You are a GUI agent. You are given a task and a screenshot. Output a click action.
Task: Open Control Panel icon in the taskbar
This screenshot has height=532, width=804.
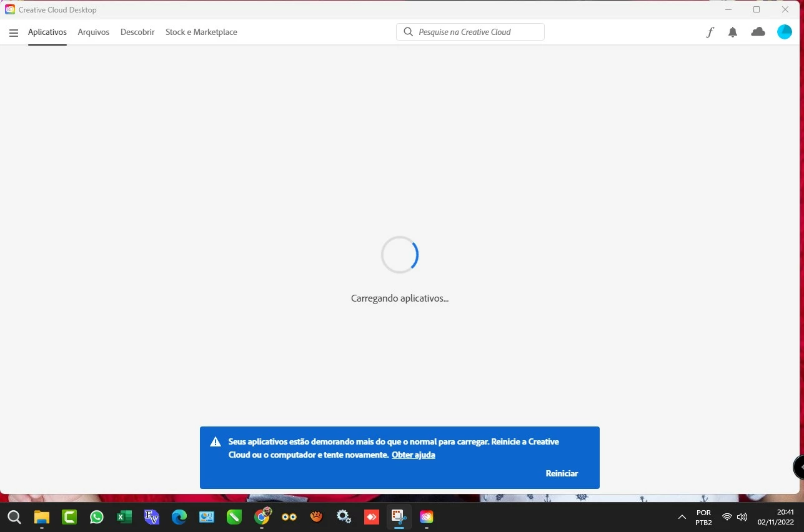coord(206,517)
